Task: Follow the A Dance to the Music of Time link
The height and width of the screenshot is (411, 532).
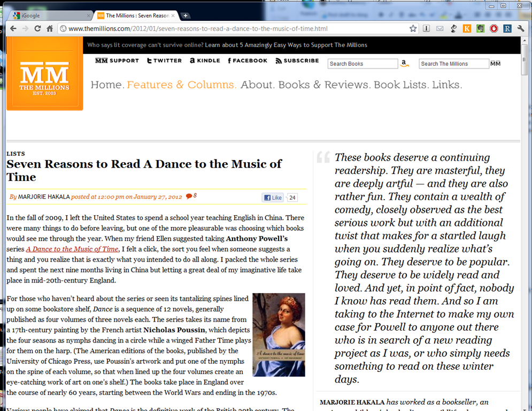Action: [x=72, y=249]
